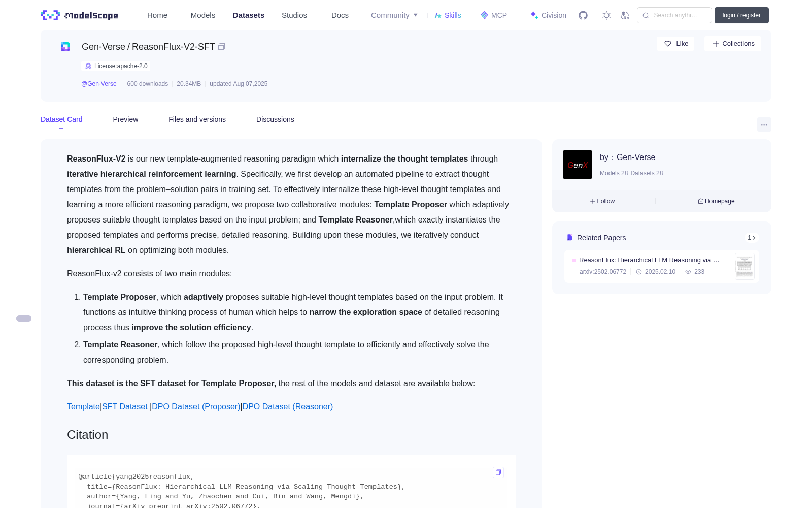Add the dataset to Collections
This screenshot has width=812, height=508.
(x=733, y=44)
